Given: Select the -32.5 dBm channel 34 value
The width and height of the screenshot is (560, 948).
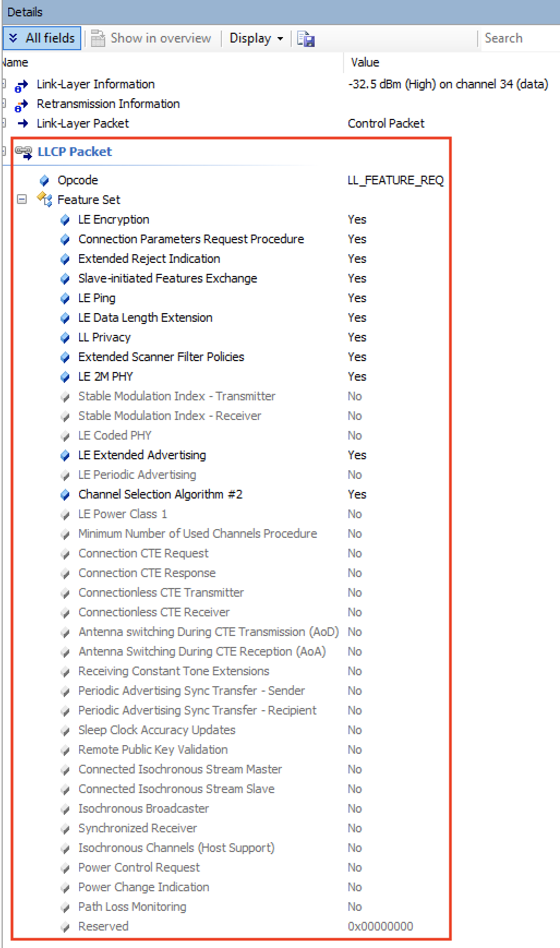Looking at the screenshot, I should [448, 84].
